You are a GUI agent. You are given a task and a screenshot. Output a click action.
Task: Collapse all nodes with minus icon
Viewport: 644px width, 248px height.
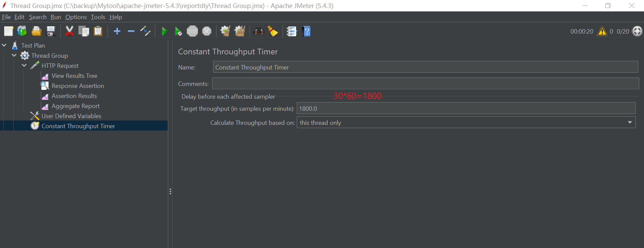[x=131, y=31]
